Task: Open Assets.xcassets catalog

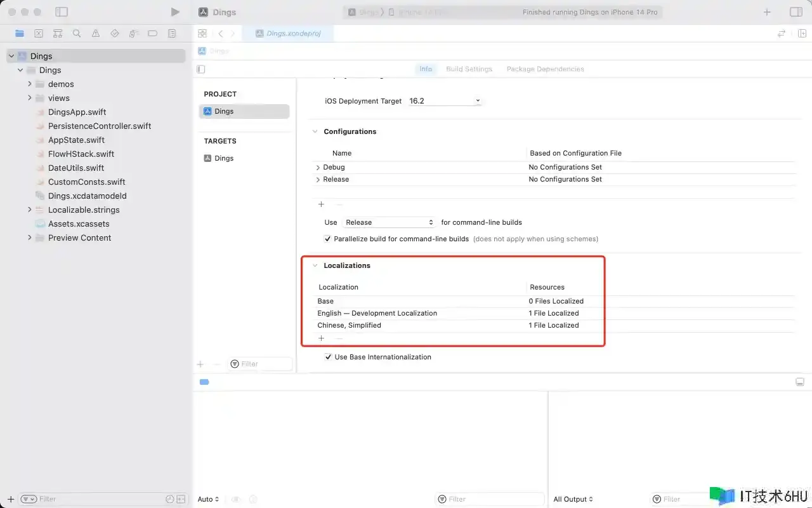Action: (79, 224)
